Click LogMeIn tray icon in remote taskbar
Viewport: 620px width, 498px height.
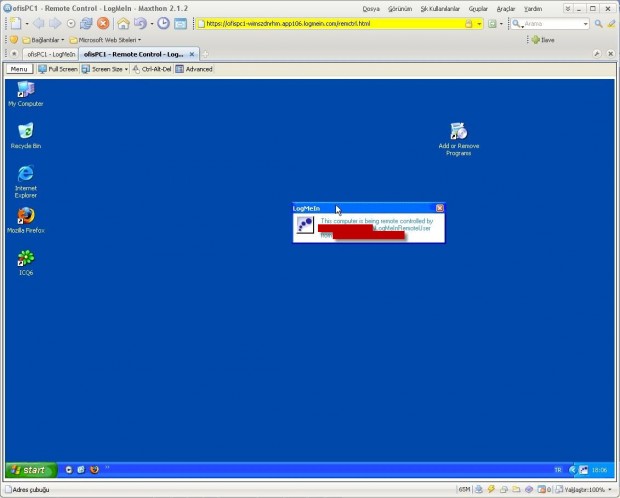pyautogui.click(x=583, y=470)
